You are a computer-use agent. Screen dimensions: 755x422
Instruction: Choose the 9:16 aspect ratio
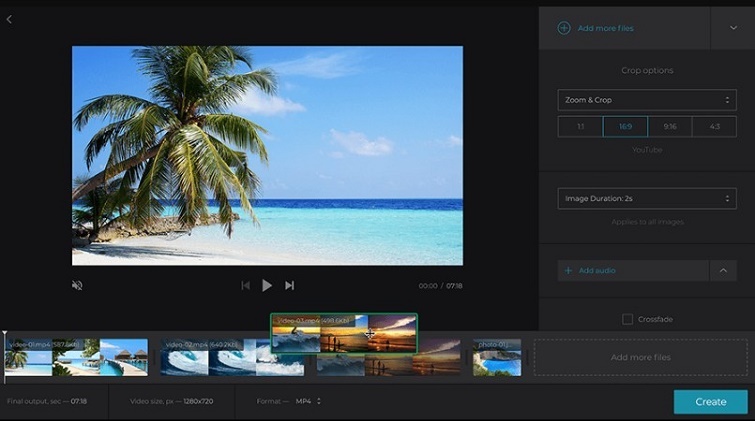(669, 127)
